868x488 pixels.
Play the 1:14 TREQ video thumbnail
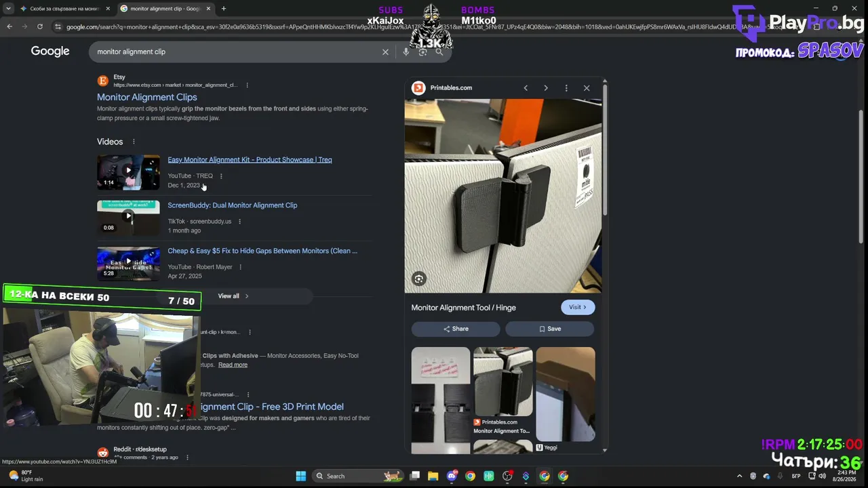pos(128,172)
